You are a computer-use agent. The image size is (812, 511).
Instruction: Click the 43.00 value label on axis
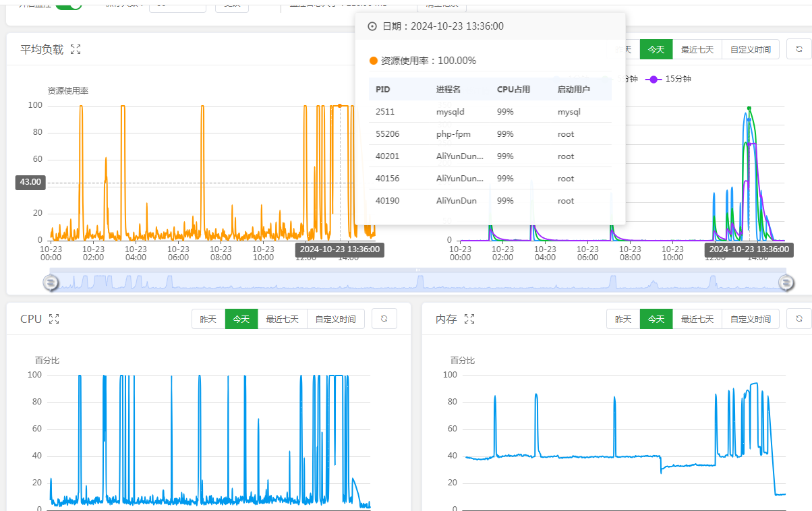point(30,182)
